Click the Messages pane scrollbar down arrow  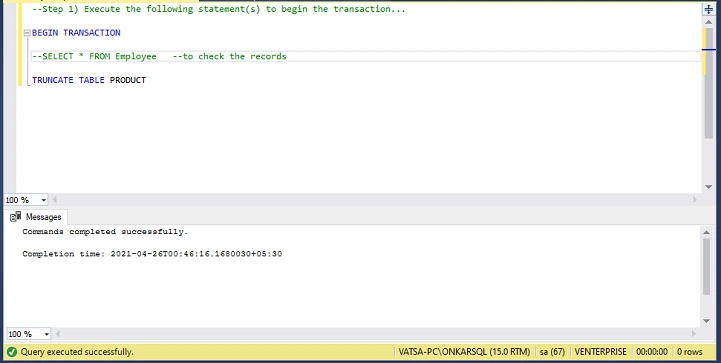tap(707, 321)
